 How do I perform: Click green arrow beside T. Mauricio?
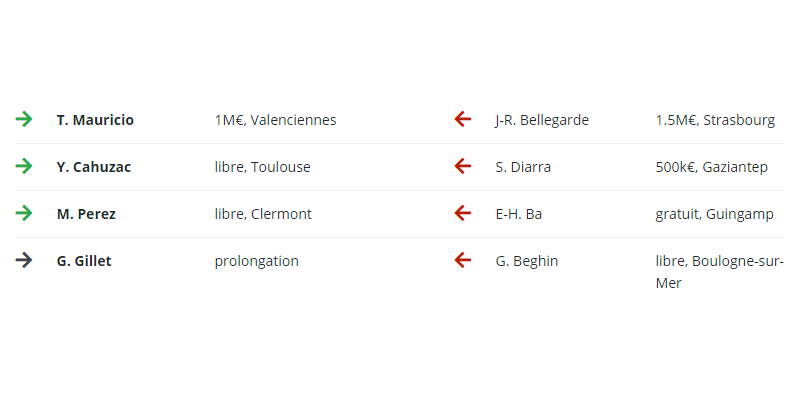pos(23,119)
